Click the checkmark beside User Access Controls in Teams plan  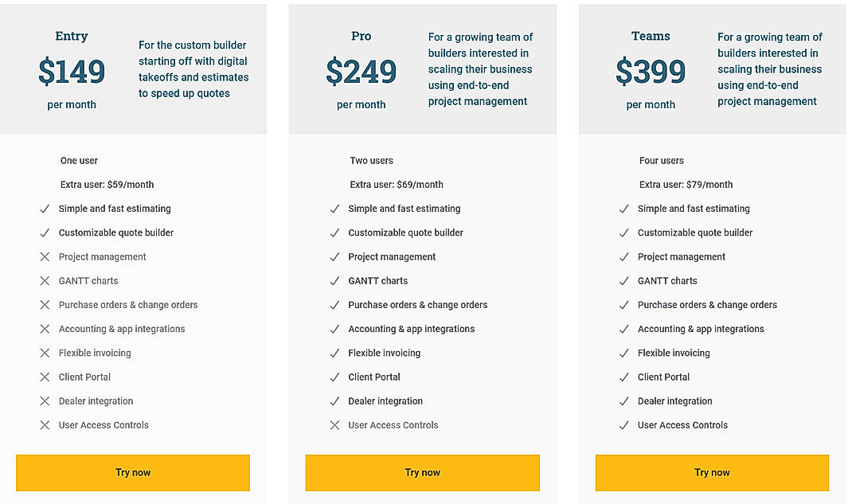click(x=624, y=425)
